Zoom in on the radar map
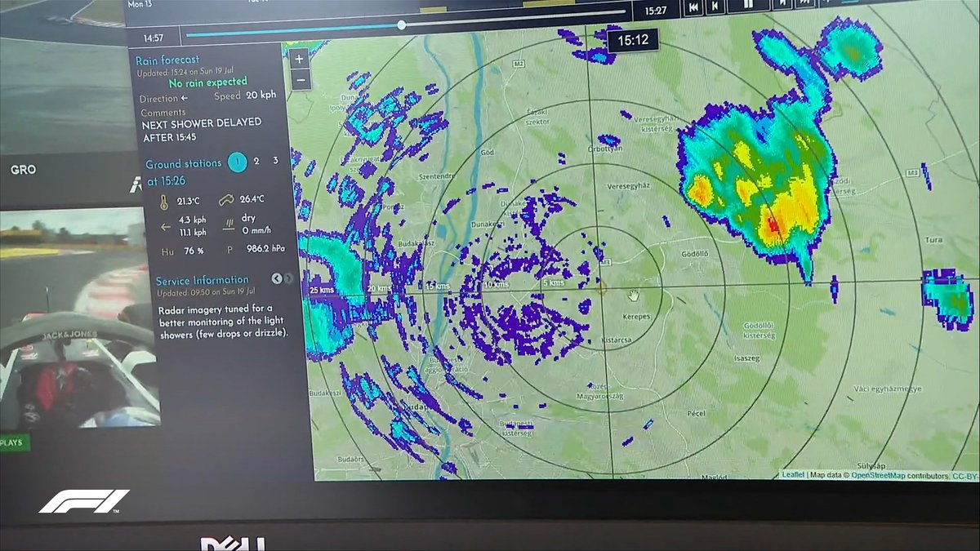This screenshot has width=980, height=551. 299,59
